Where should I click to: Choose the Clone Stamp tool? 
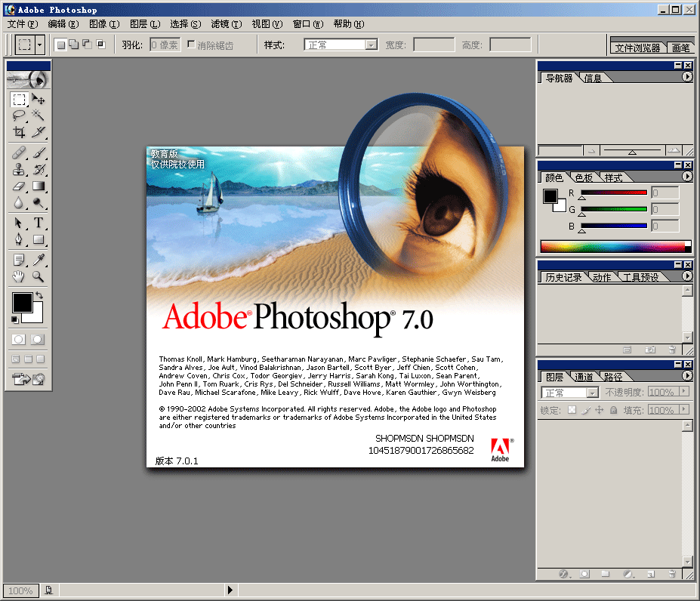tap(19, 170)
